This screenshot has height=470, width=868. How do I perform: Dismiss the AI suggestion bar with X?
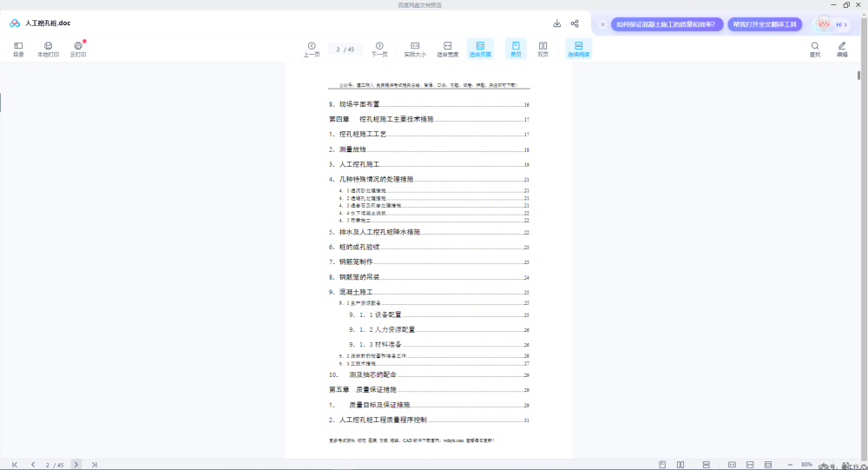click(603, 24)
